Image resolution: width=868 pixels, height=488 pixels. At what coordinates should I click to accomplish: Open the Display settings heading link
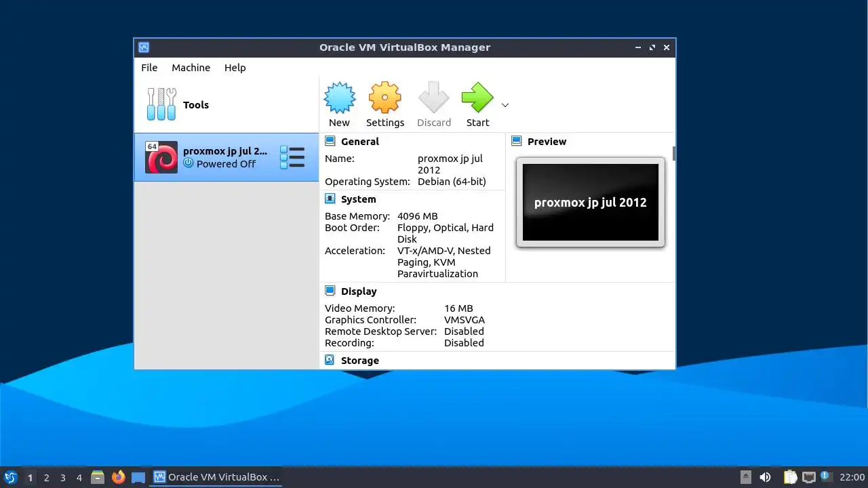coord(359,291)
